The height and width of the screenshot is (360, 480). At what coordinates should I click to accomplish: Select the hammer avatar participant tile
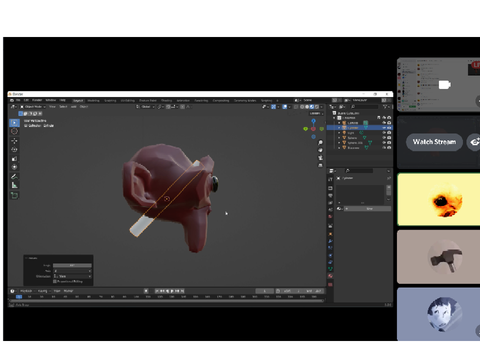tap(439, 257)
